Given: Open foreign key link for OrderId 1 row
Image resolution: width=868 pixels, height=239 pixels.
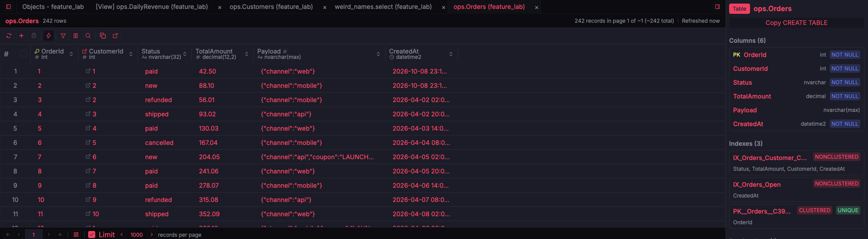Looking at the screenshot, I should 88,71.
